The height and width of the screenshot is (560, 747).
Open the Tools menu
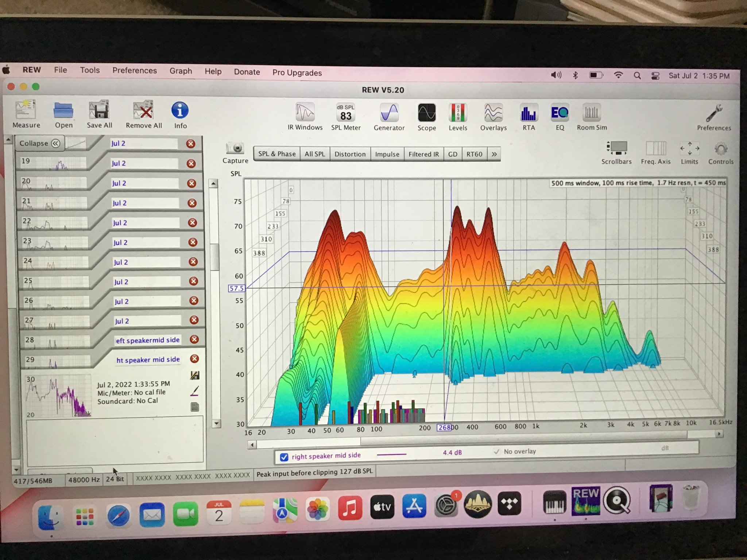pos(90,70)
